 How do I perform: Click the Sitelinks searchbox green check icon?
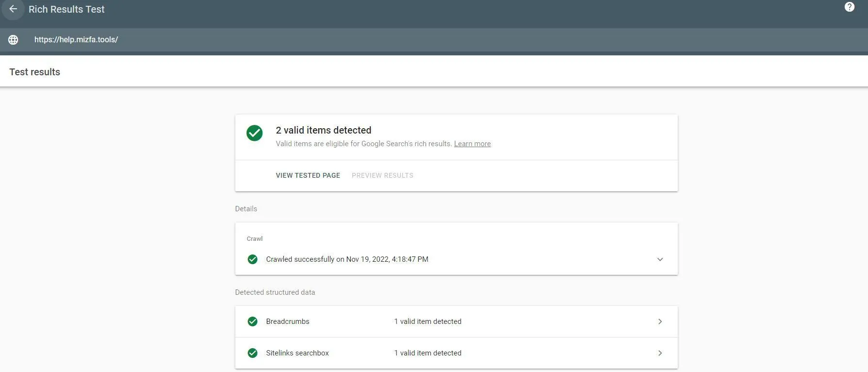252,353
